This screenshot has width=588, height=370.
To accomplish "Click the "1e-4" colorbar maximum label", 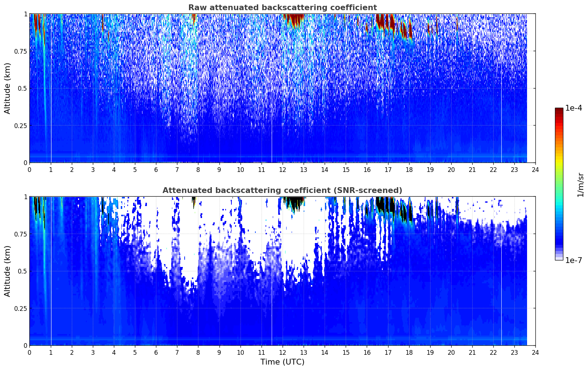I will coord(574,108).
